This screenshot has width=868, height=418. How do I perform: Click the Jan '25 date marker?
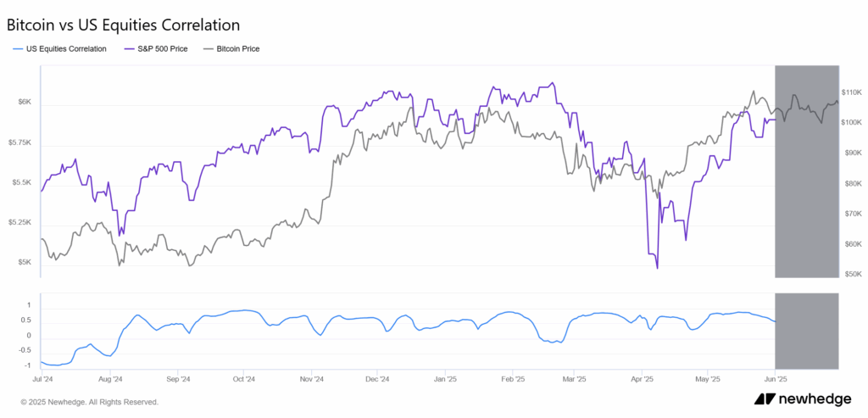click(x=446, y=379)
